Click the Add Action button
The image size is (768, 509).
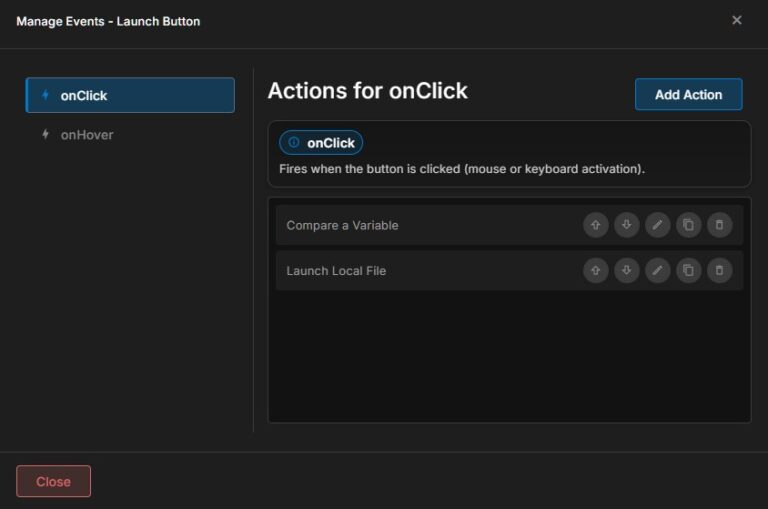point(688,95)
